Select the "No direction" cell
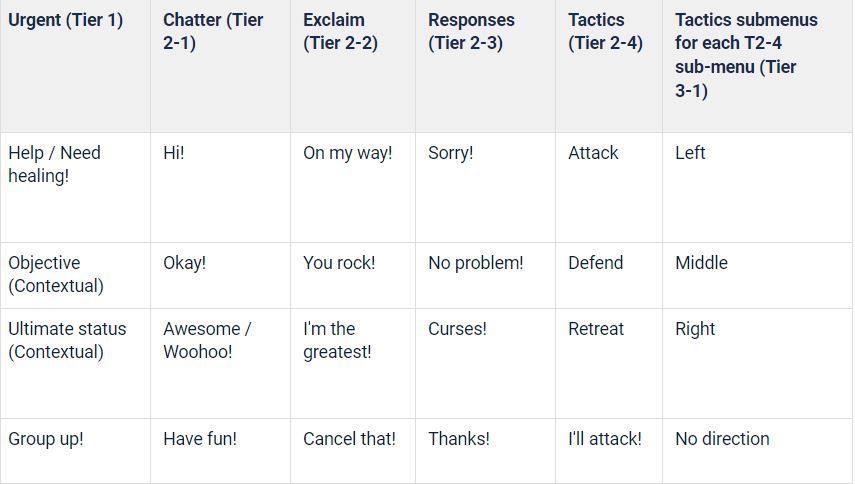The height and width of the screenshot is (484, 855). 722,439
